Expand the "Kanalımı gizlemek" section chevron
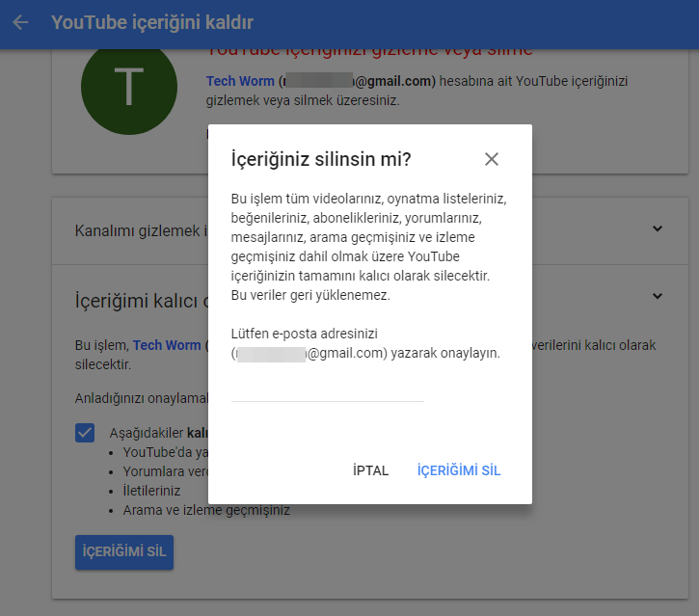 pyautogui.click(x=657, y=229)
